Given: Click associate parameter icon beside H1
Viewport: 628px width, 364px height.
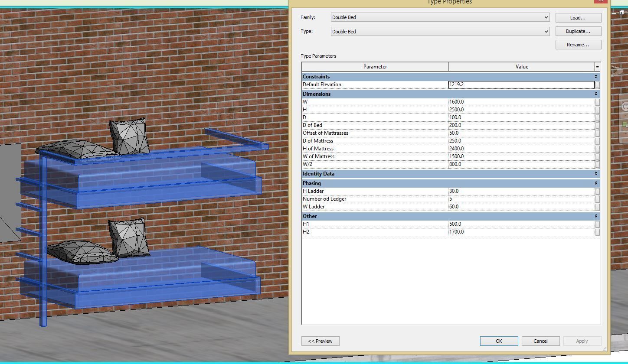Looking at the screenshot, I should pos(597,224).
